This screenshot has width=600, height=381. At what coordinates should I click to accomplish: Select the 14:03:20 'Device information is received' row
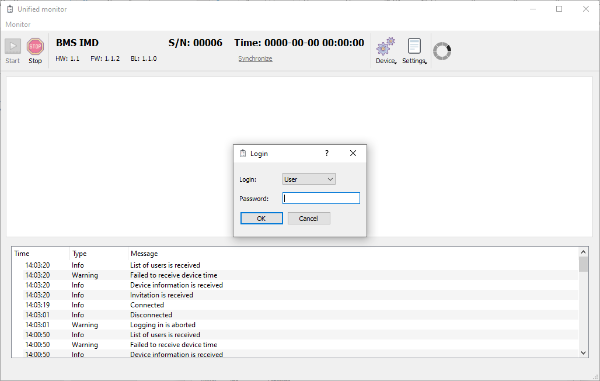[295, 285]
